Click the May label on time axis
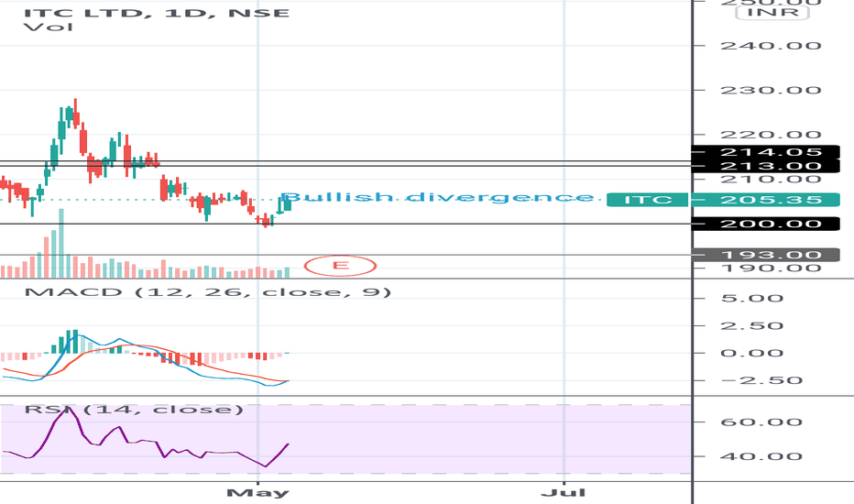Screen dimensions: 854x504 (257, 493)
